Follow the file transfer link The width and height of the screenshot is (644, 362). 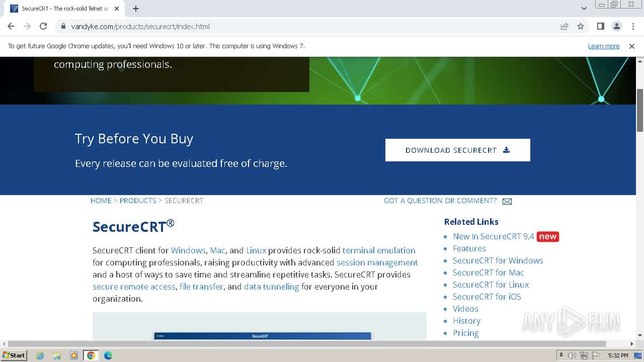coord(201,287)
